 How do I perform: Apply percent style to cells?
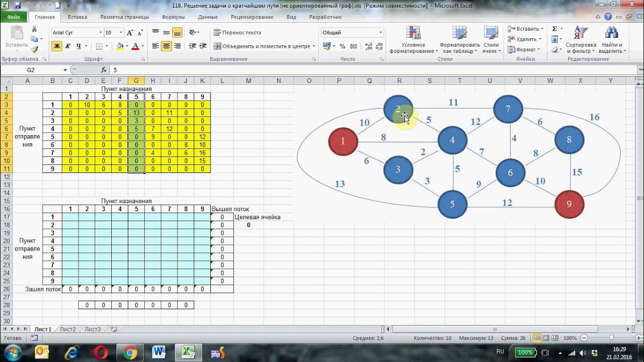point(343,46)
